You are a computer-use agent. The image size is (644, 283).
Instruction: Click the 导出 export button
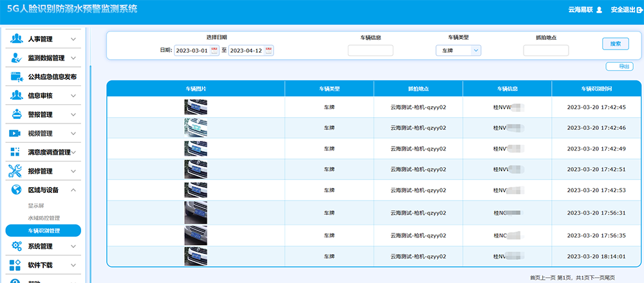pos(620,66)
